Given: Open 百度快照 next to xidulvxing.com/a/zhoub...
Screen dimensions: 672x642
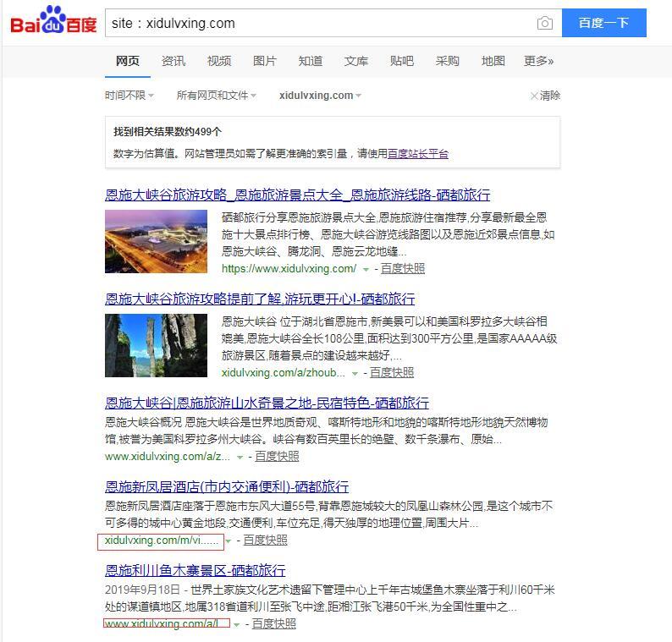Looking at the screenshot, I should click(x=392, y=373).
